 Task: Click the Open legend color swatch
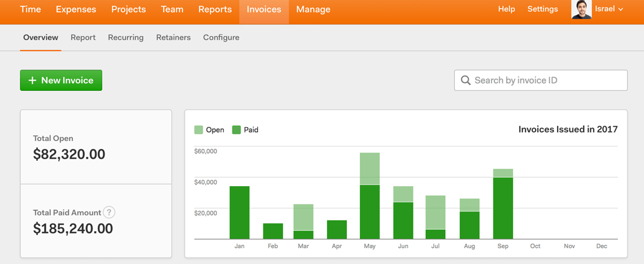[198, 130]
